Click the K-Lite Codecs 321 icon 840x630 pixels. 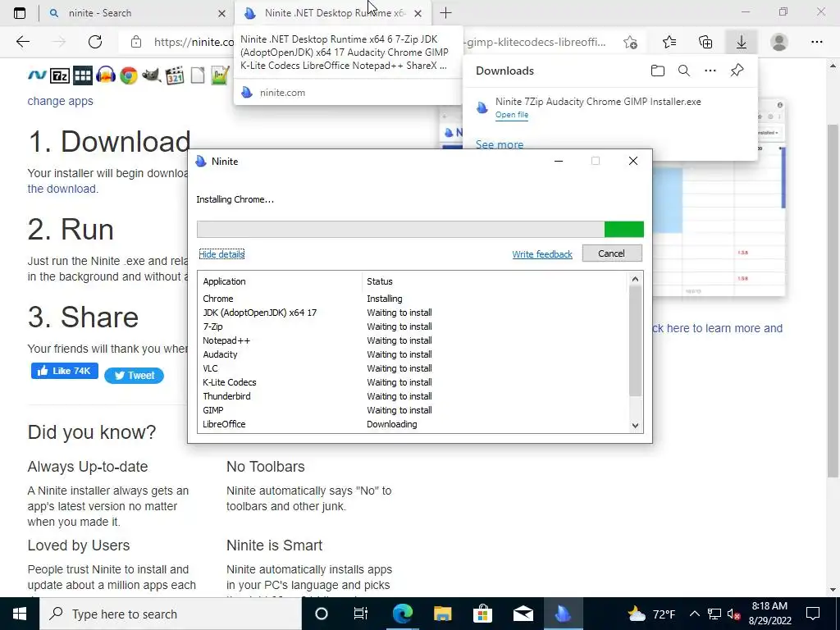coord(175,75)
